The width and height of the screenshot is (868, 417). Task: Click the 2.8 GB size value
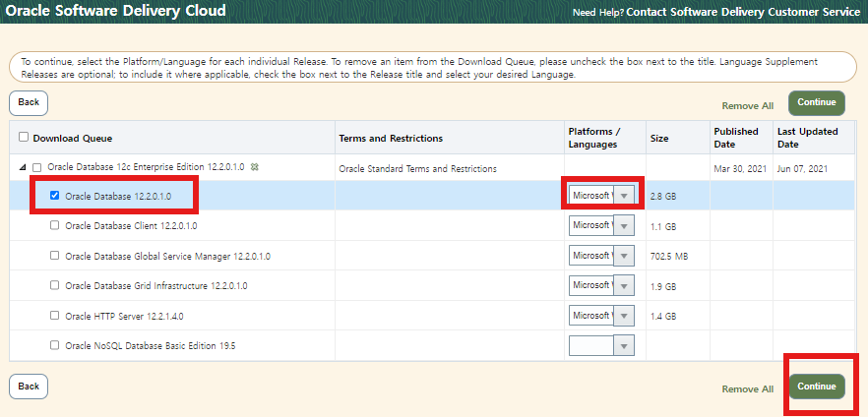click(663, 197)
